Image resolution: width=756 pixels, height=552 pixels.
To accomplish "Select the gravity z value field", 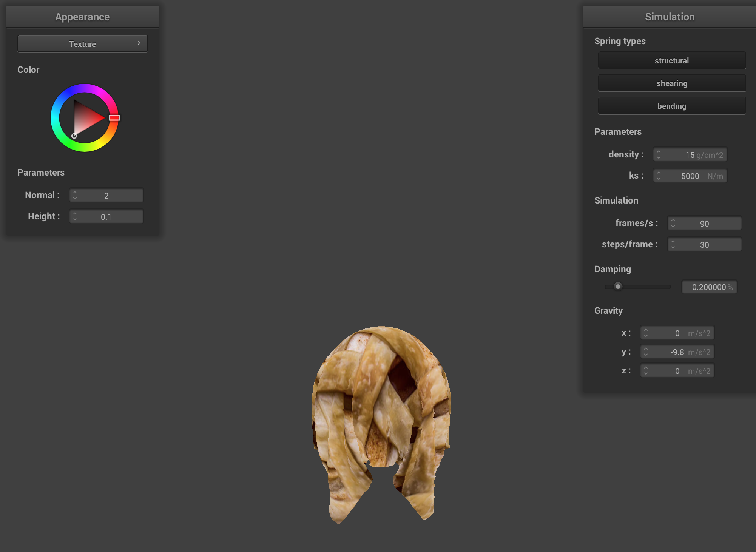I will 677,370.
